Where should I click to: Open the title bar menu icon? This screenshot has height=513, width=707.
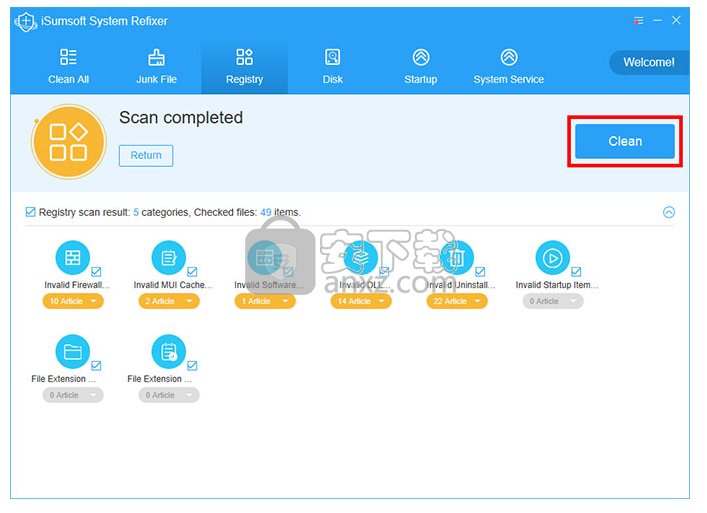pyautogui.click(x=638, y=21)
